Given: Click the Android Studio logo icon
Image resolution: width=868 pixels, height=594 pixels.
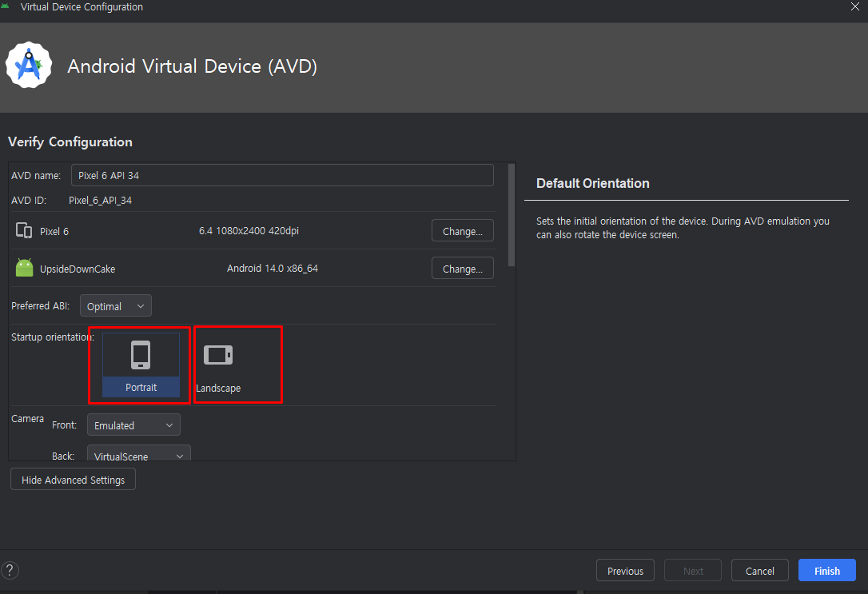Looking at the screenshot, I should click(x=29, y=66).
